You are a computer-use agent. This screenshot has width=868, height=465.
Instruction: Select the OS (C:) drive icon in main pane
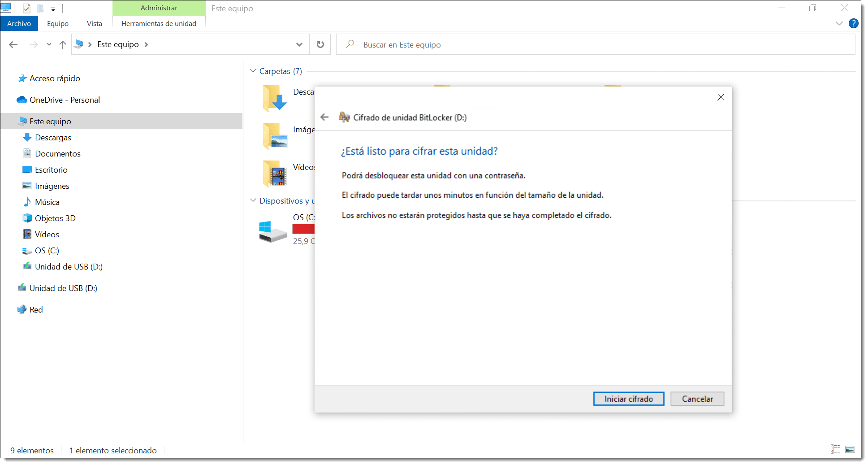272,231
